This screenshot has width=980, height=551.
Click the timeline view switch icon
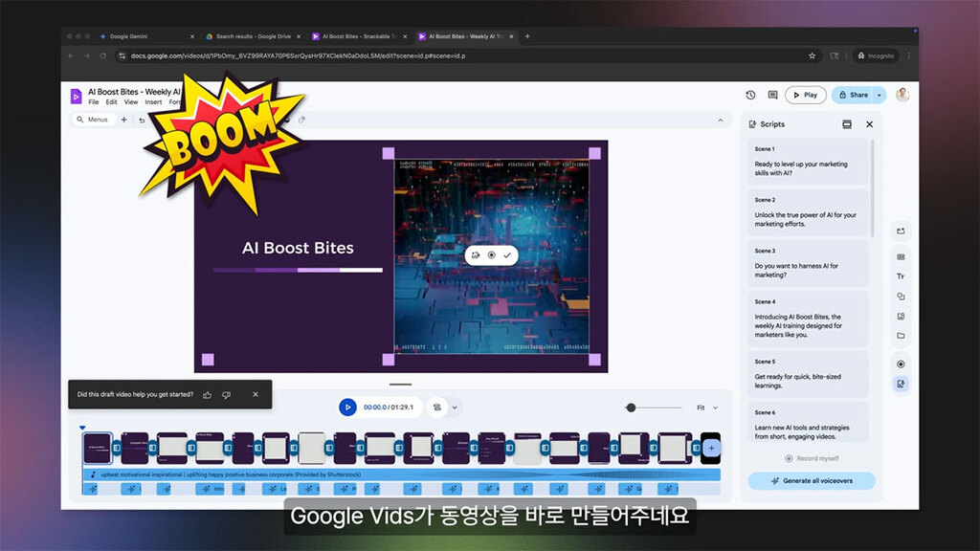pyautogui.click(x=436, y=408)
